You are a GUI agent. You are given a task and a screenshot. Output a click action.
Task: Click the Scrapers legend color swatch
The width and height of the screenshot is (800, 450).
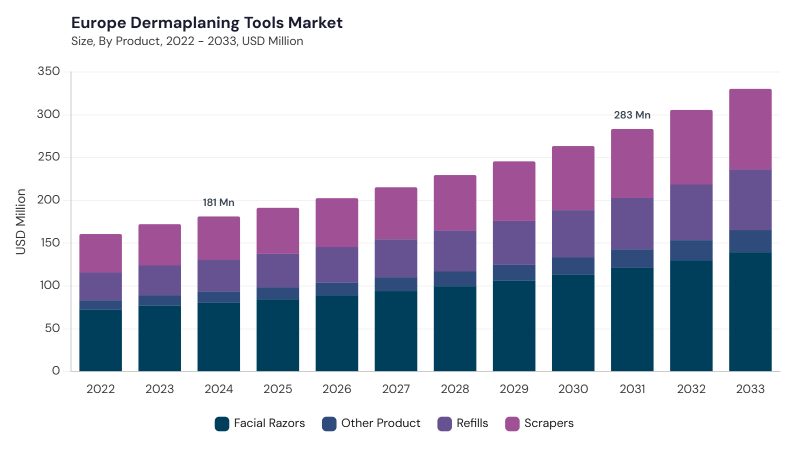(512, 424)
